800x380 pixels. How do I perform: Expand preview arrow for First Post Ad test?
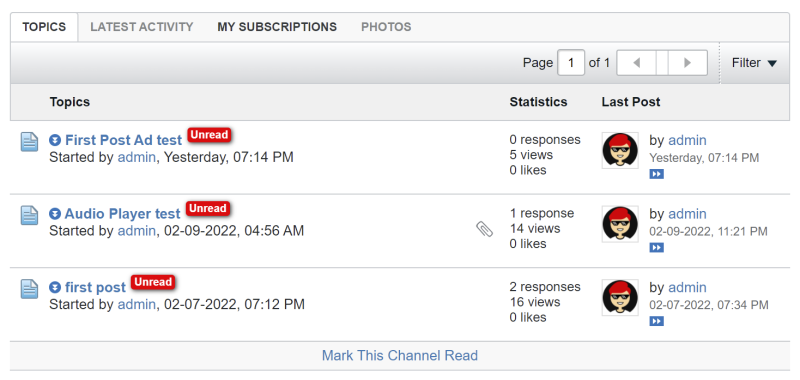(55, 140)
